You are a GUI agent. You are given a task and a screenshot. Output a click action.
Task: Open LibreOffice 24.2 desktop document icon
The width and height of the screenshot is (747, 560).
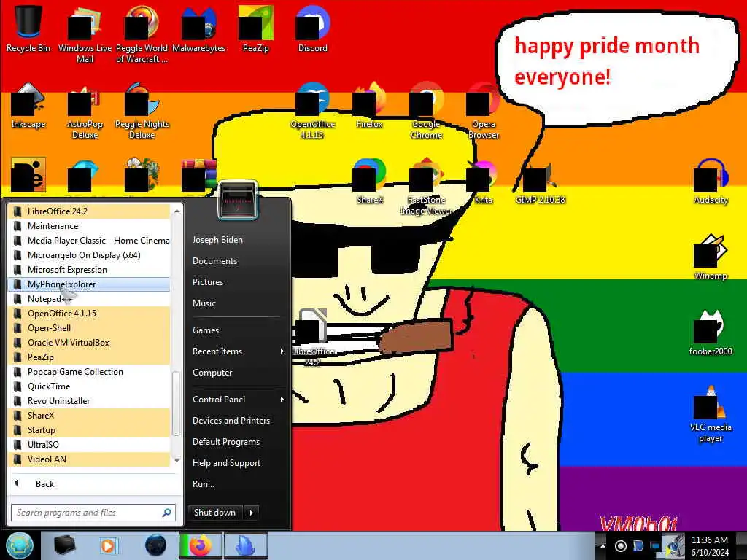(x=312, y=337)
